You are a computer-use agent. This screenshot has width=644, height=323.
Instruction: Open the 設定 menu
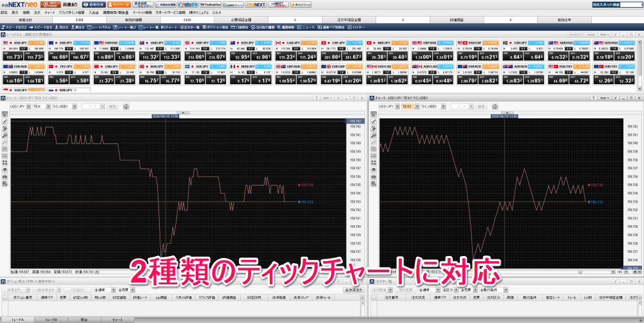click(4, 13)
